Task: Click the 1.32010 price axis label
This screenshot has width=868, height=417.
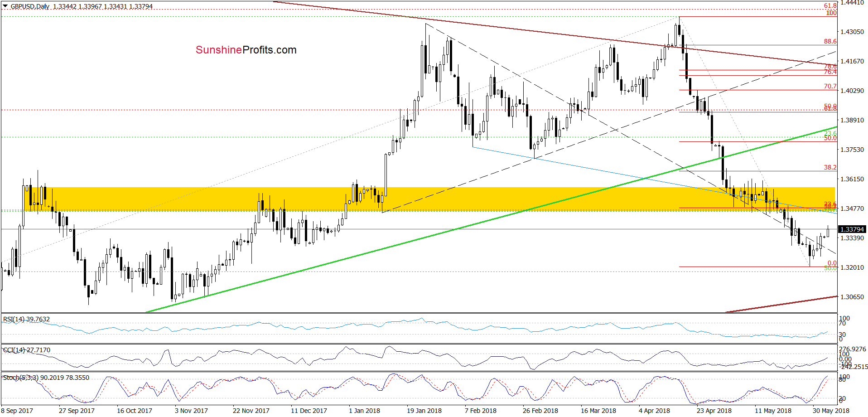Action: click(852, 267)
